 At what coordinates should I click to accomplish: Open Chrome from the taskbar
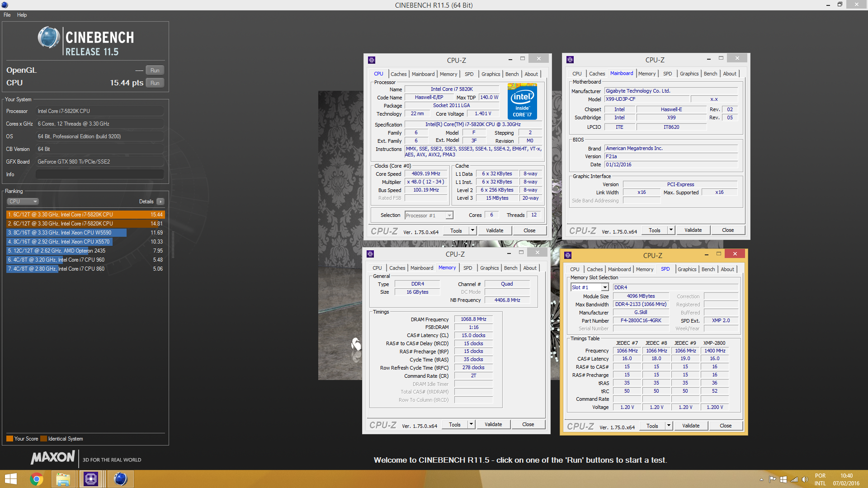click(x=37, y=479)
